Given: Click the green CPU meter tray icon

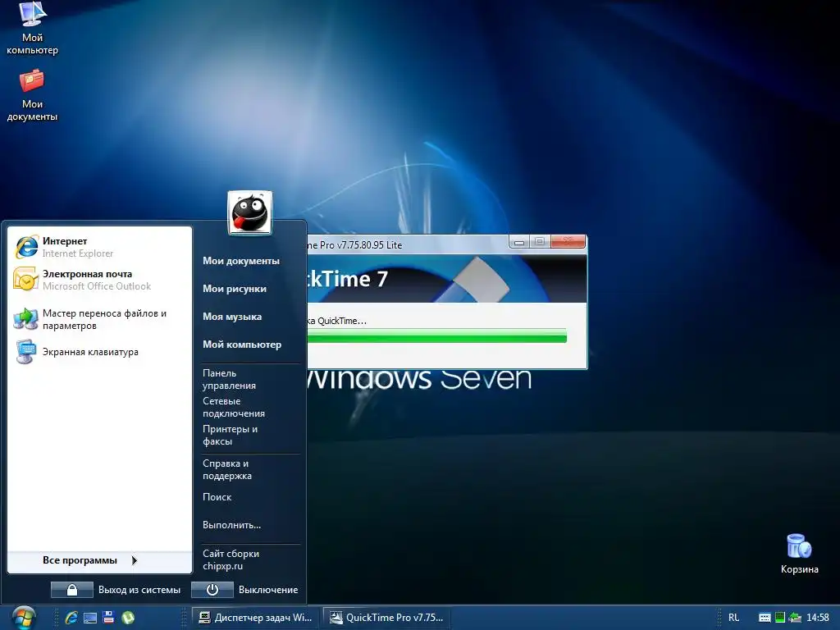Looking at the screenshot, I should pos(780,618).
